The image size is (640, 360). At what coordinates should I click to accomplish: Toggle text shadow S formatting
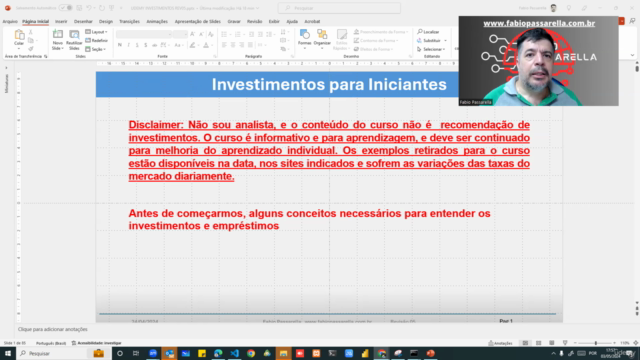tap(145, 45)
